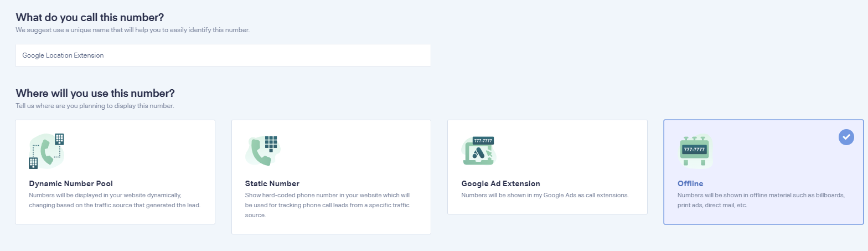Click the Google Ad Extension laptop icon
868x251 pixels.
(478, 151)
